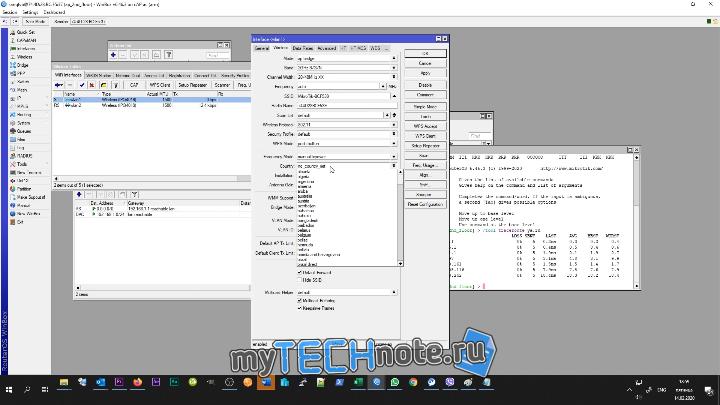Open the Security Profiles tab in Wireless Tables
Screen dimensions: 720x405
coord(235,75)
